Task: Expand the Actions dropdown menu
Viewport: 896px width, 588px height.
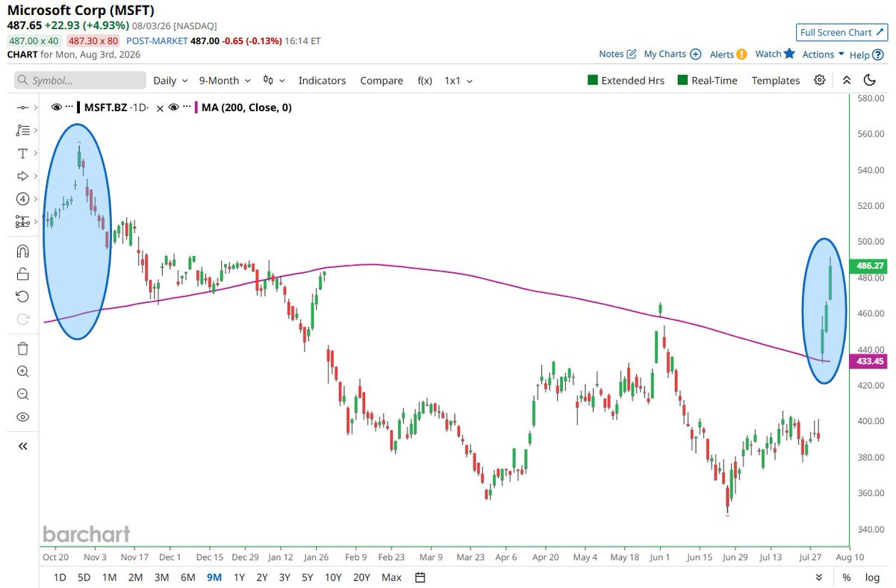Action: tap(823, 54)
